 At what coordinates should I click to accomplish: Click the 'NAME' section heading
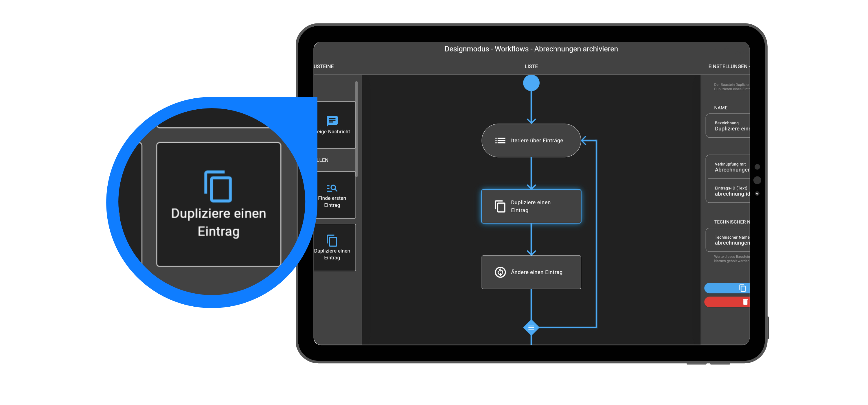coord(720,108)
